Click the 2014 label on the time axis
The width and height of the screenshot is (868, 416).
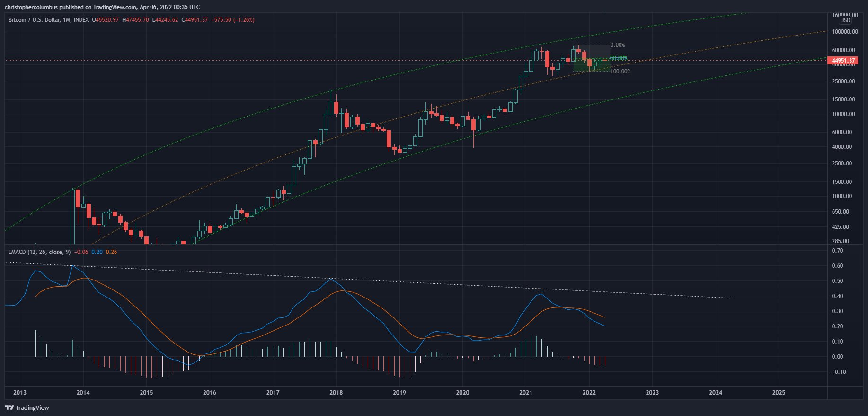coord(83,393)
